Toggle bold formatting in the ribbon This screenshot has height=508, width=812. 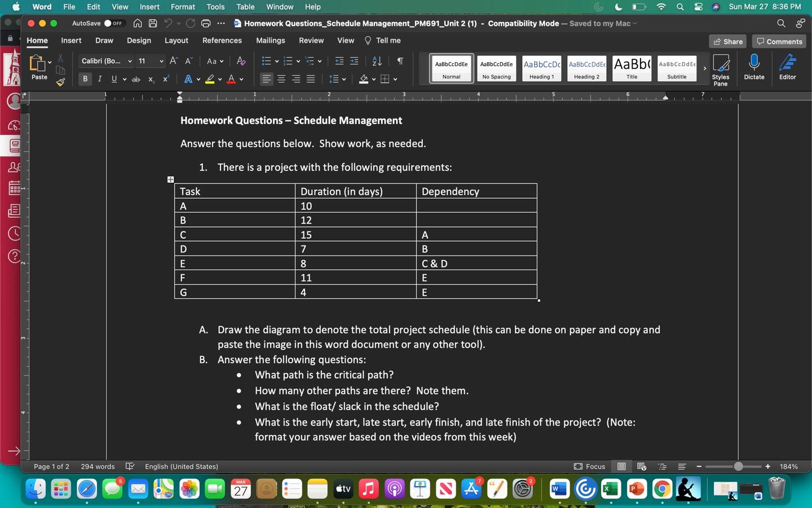click(x=85, y=79)
